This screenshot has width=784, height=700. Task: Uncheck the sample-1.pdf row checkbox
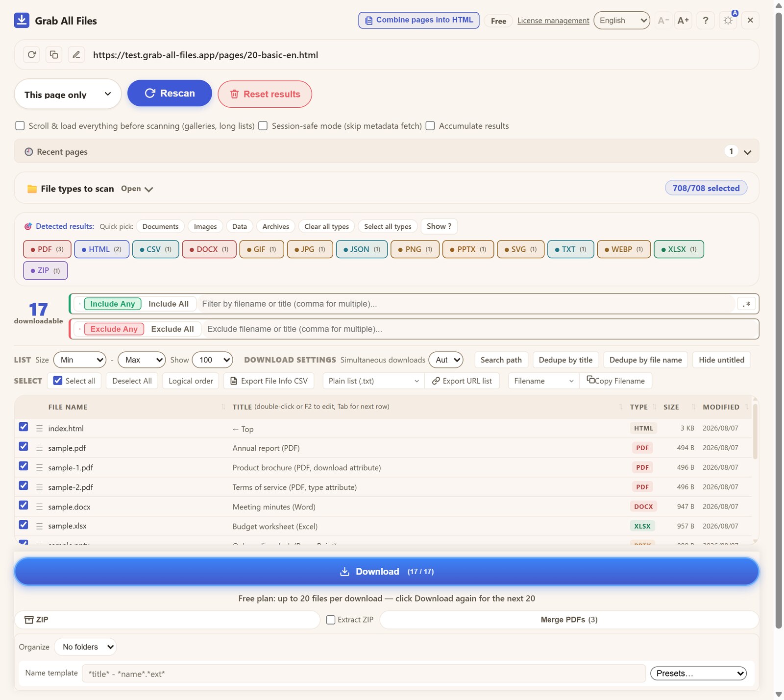click(24, 466)
